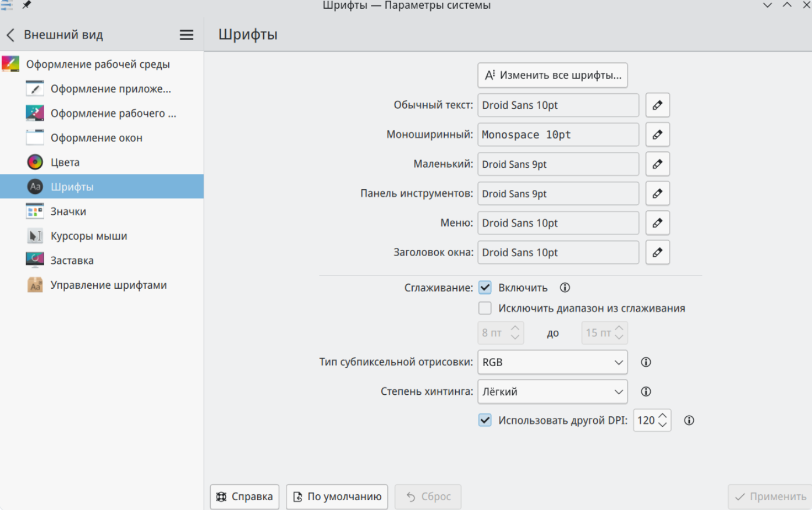Click the info icon next to Включить
812x510 pixels.
(x=565, y=288)
